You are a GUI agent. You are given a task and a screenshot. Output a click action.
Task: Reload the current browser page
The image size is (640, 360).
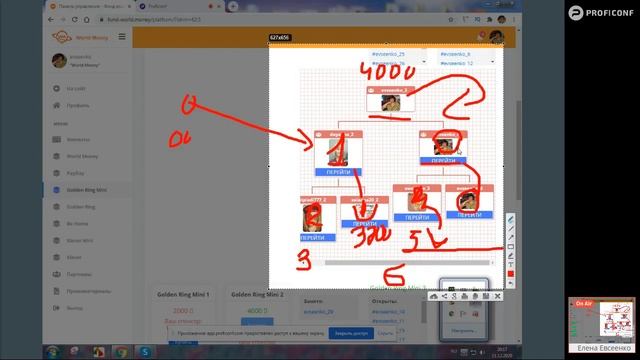[x=75, y=20]
